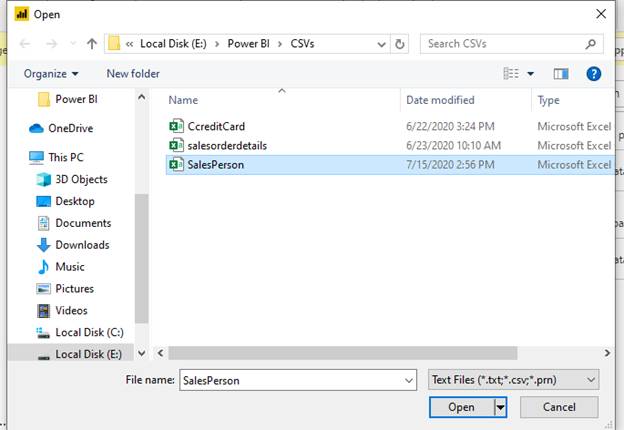Select Local Disk (E:) in navigation pane
Image resolution: width=624 pixels, height=430 pixels.
tap(88, 354)
